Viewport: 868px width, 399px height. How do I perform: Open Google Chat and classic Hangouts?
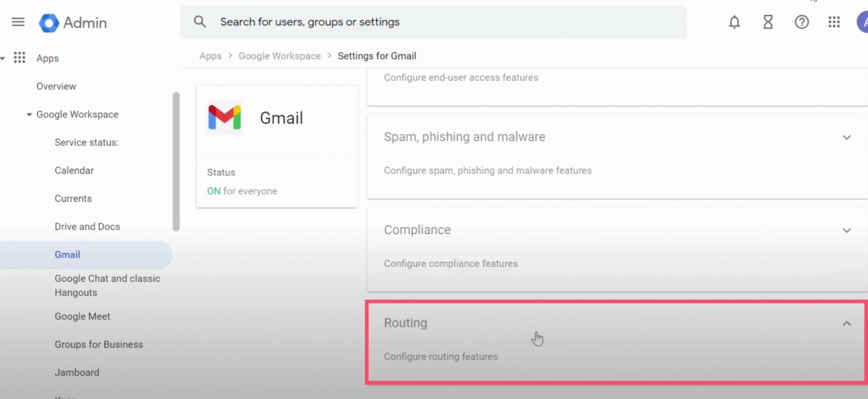pyautogui.click(x=107, y=285)
